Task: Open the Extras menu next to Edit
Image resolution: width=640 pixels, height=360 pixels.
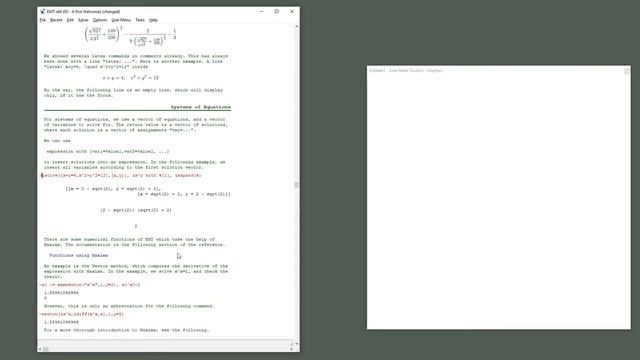Action: coord(83,20)
